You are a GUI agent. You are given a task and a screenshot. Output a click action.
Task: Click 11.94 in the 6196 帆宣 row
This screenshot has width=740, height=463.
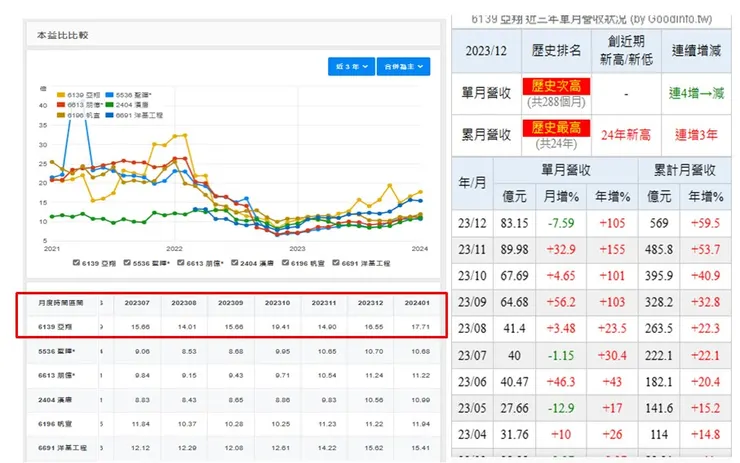tap(420, 424)
